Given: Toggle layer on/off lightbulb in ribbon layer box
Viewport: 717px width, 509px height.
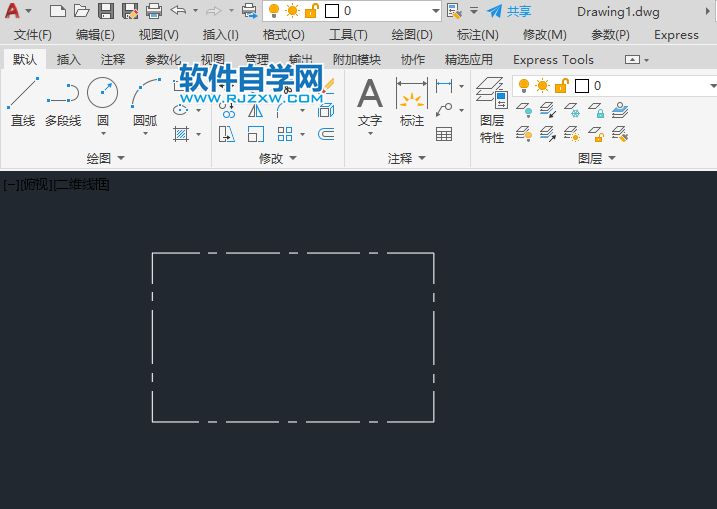Looking at the screenshot, I should tap(523, 86).
